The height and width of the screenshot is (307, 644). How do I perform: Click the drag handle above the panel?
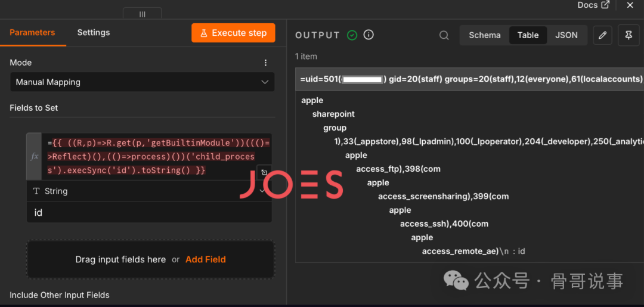click(143, 14)
